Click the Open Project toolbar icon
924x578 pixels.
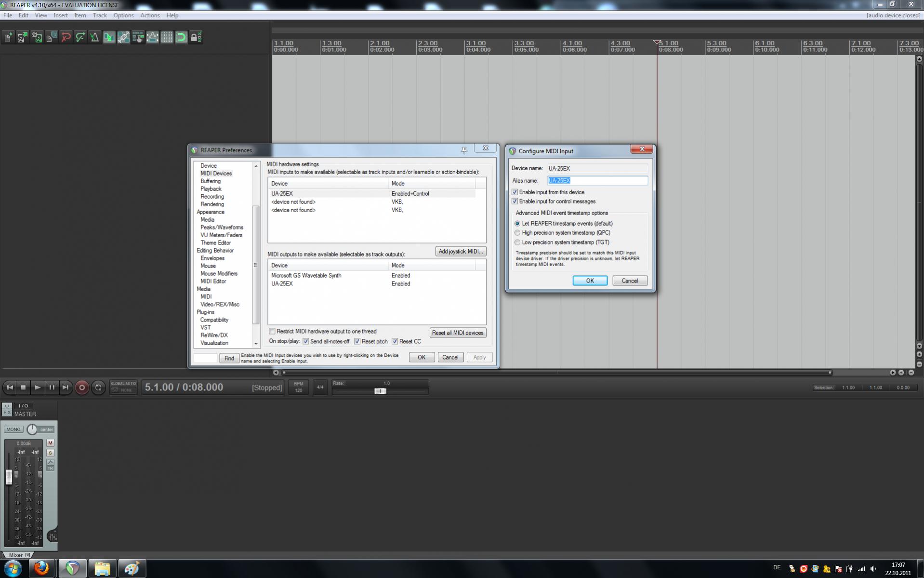(x=23, y=37)
